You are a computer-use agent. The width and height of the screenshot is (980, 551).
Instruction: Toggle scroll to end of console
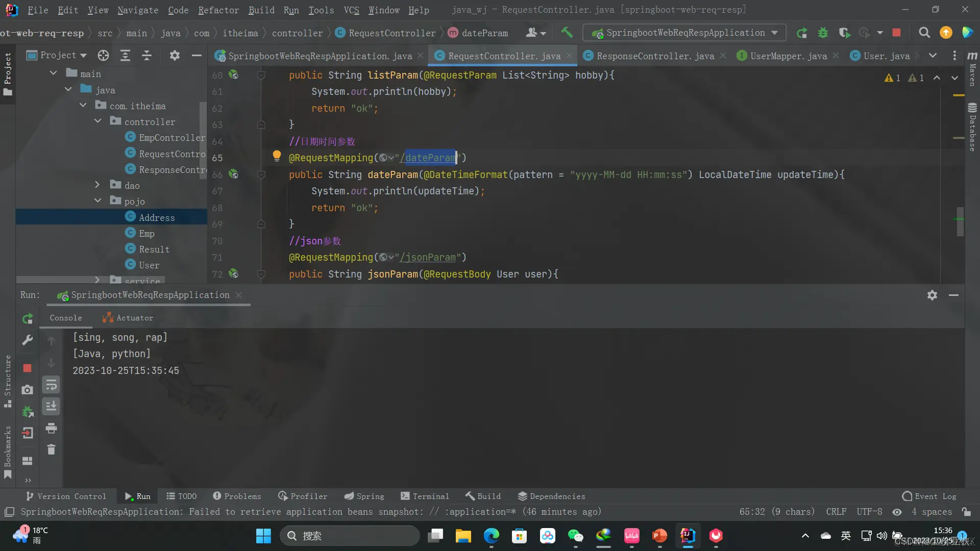click(51, 407)
